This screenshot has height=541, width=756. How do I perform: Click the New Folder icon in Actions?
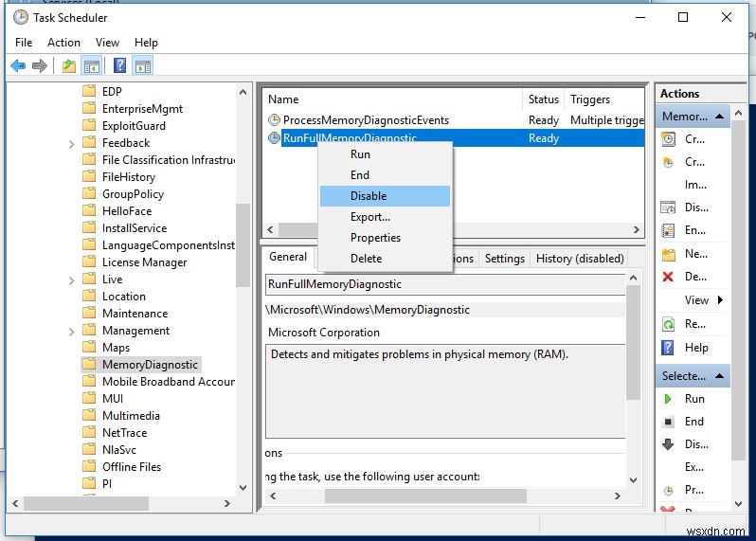click(668, 254)
